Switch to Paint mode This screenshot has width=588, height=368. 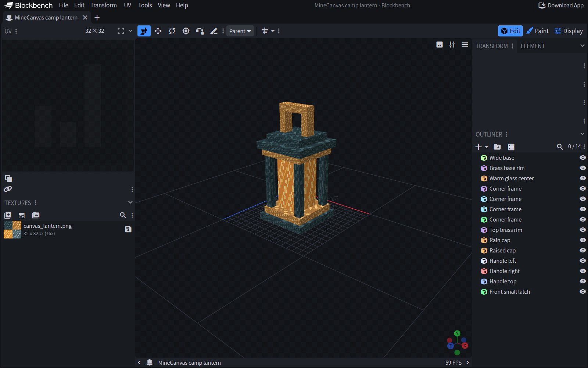538,31
